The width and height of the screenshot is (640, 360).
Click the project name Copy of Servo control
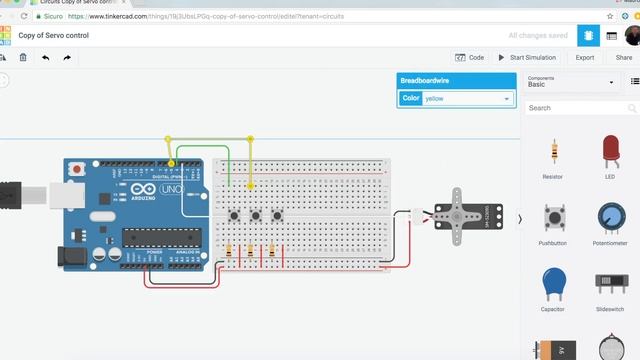click(x=53, y=36)
